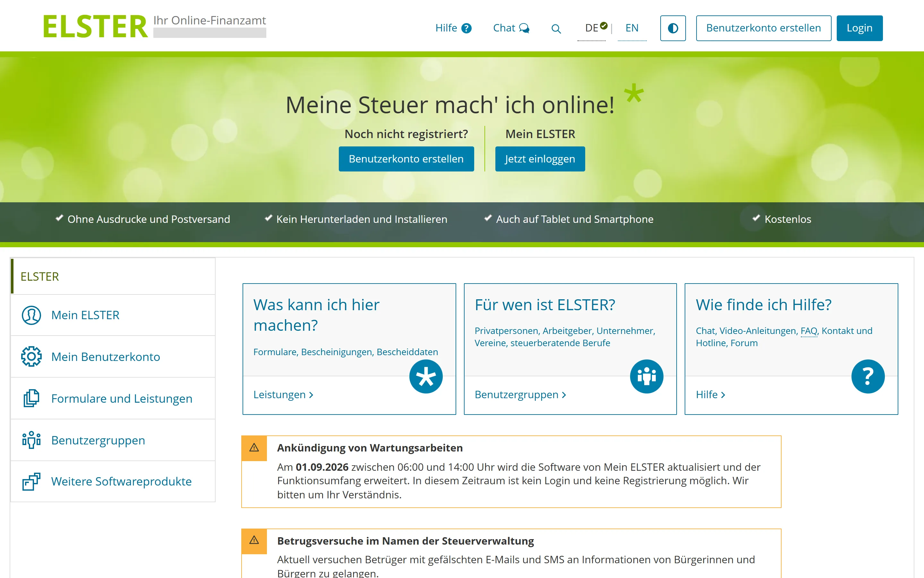Click 'Meine Steuer mach' ich online!' headline
The height and width of the screenshot is (578, 924).
(450, 105)
